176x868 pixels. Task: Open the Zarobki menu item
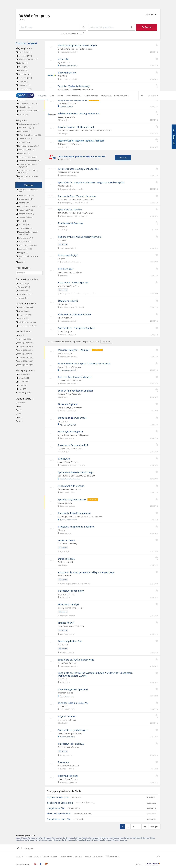61,96
